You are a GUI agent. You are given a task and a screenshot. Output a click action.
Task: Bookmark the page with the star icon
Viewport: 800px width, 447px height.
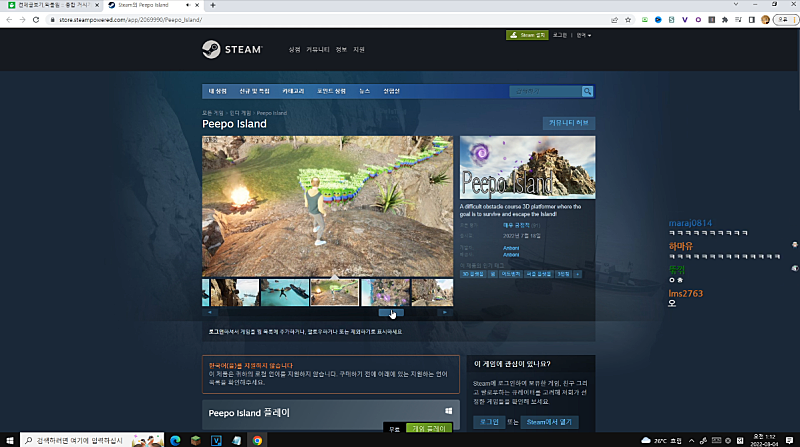tap(628, 20)
